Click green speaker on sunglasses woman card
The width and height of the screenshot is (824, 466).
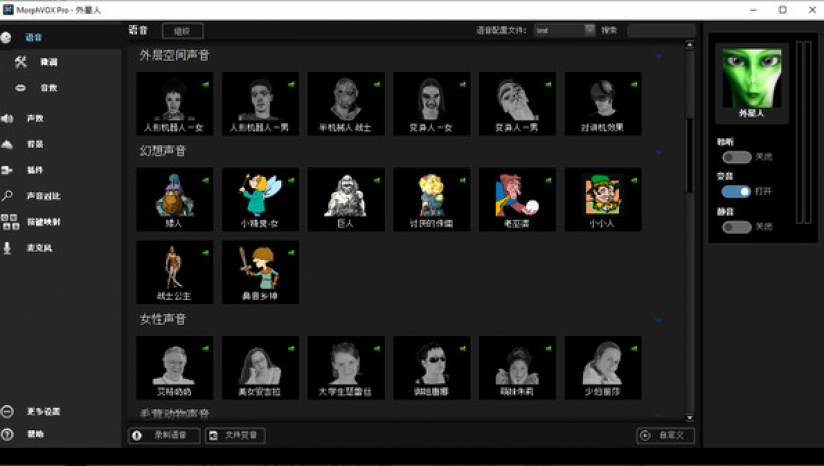(462, 348)
